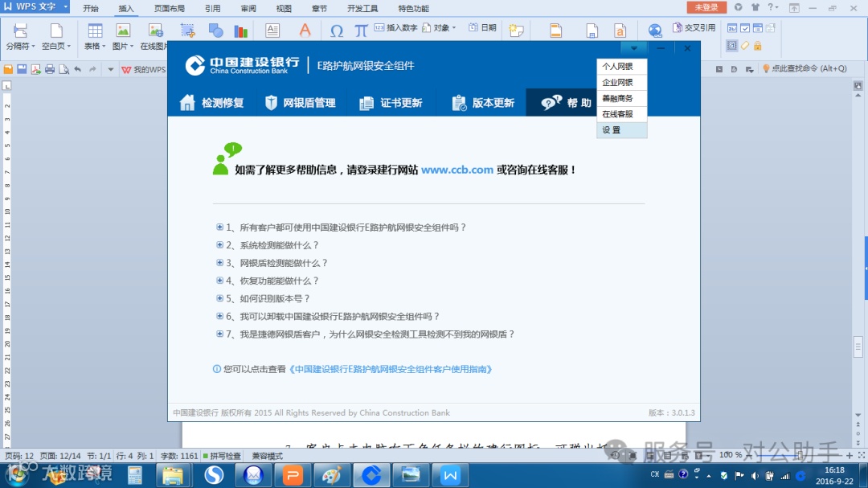This screenshot has height=488, width=868.
Task: Switch to the 开始 ribbon tab
Action: (90, 8)
